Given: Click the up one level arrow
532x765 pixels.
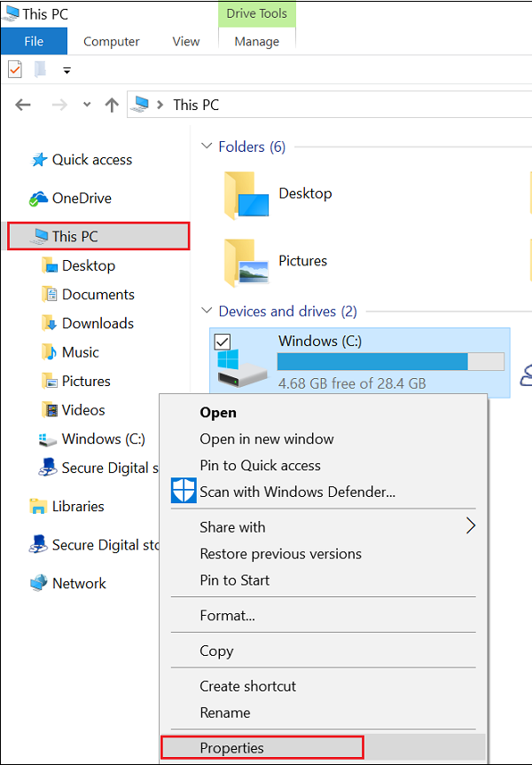Looking at the screenshot, I should 112,105.
